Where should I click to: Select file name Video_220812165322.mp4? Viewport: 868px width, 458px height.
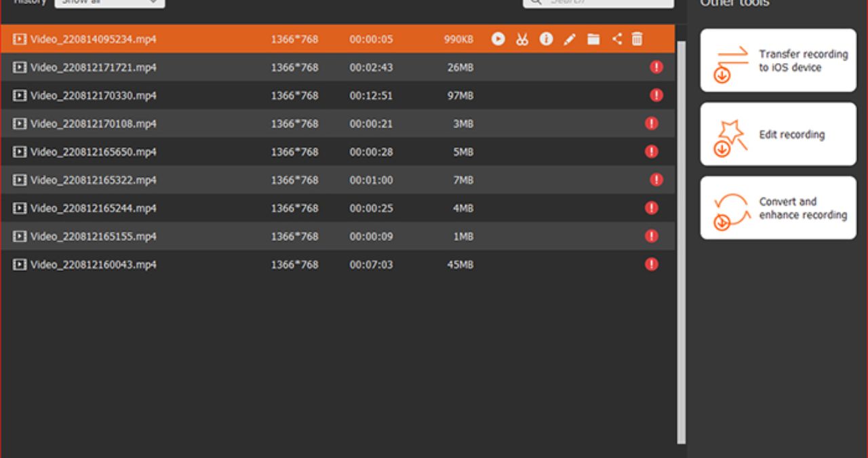(94, 180)
